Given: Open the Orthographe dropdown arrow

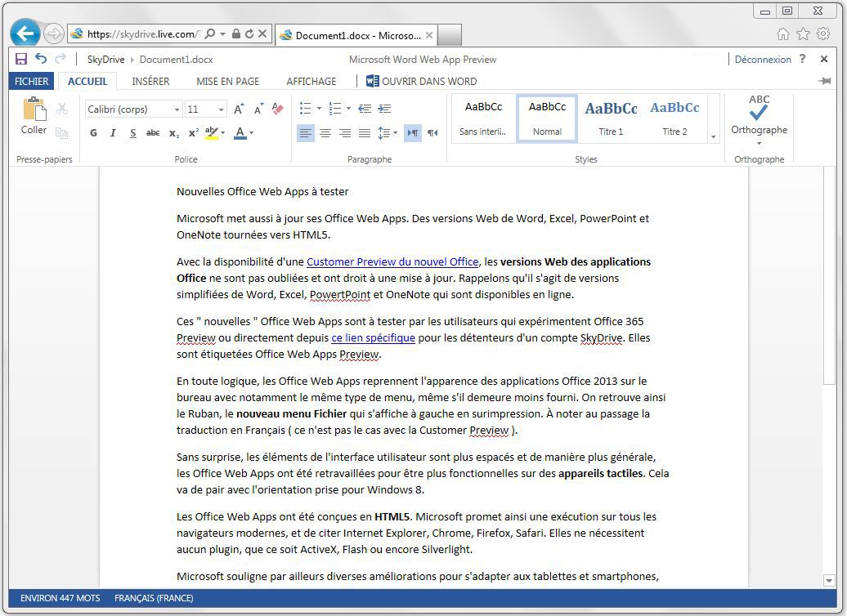Looking at the screenshot, I should pyautogui.click(x=759, y=144).
